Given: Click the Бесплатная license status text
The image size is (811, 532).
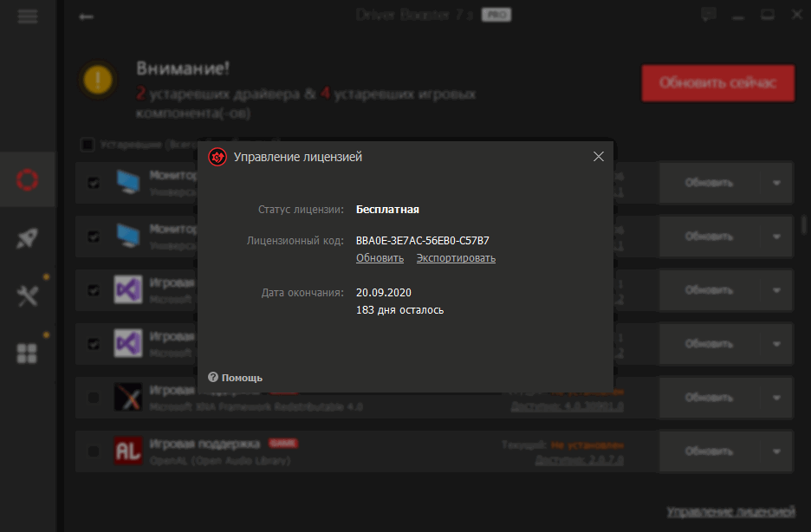Looking at the screenshot, I should [x=387, y=210].
